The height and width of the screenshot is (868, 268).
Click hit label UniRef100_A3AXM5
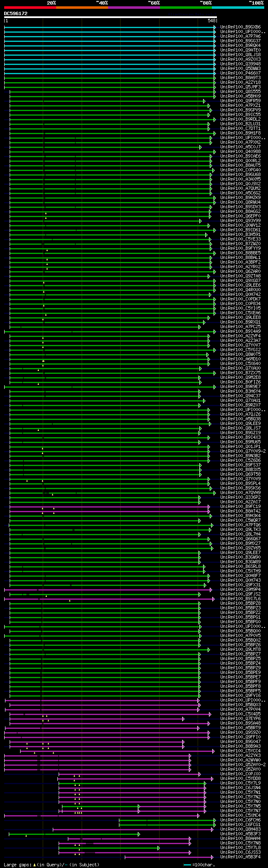pyautogui.click(x=240, y=179)
